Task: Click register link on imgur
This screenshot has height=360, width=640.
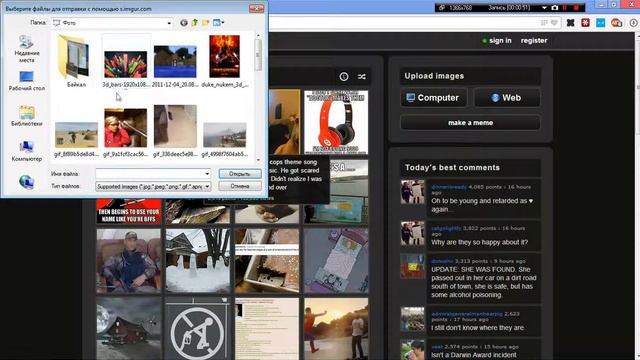Action: click(534, 40)
